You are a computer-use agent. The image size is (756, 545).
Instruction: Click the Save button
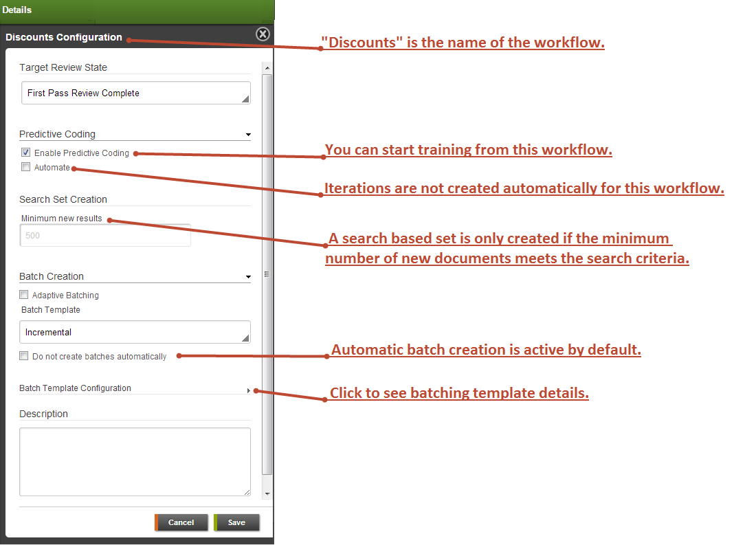[x=236, y=522]
